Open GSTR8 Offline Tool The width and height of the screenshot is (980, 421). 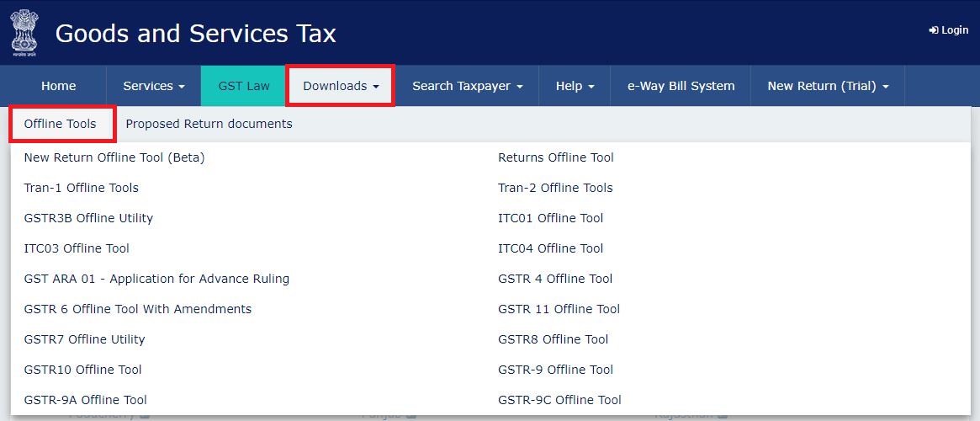pyautogui.click(x=554, y=339)
